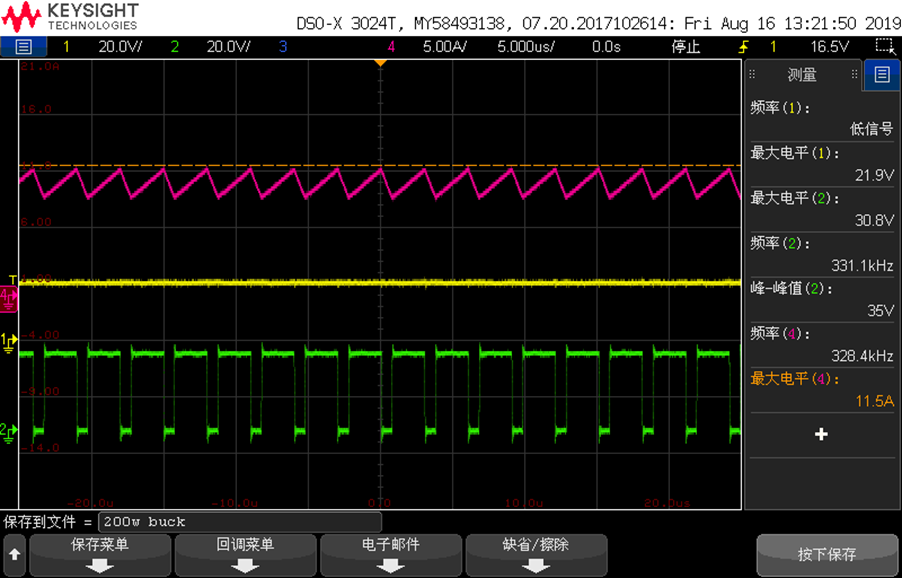Click the left drag handle of 测量 panel
The image size is (902, 578).
(752, 74)
